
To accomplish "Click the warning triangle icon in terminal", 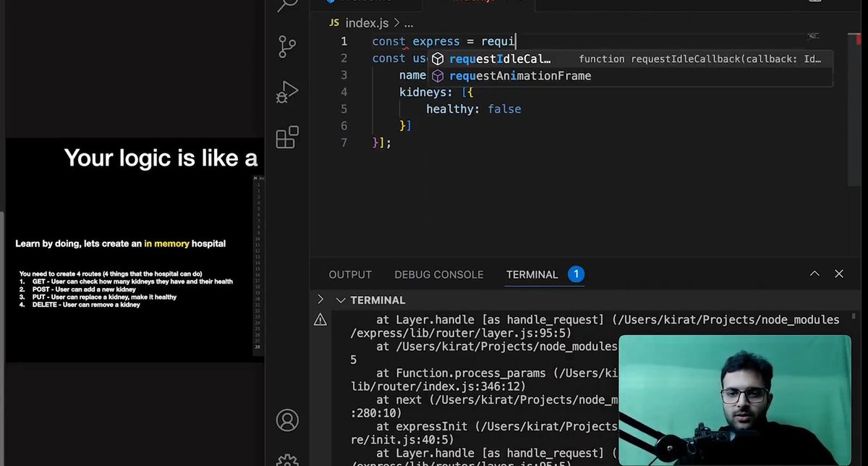I will (x=320, y=320).
